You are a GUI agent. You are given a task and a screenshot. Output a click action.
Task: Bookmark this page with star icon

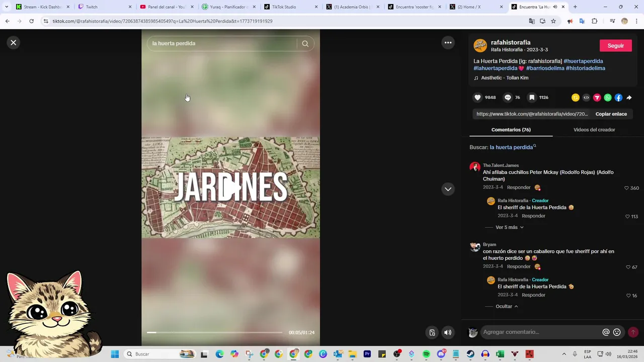[x=553, y=21]
